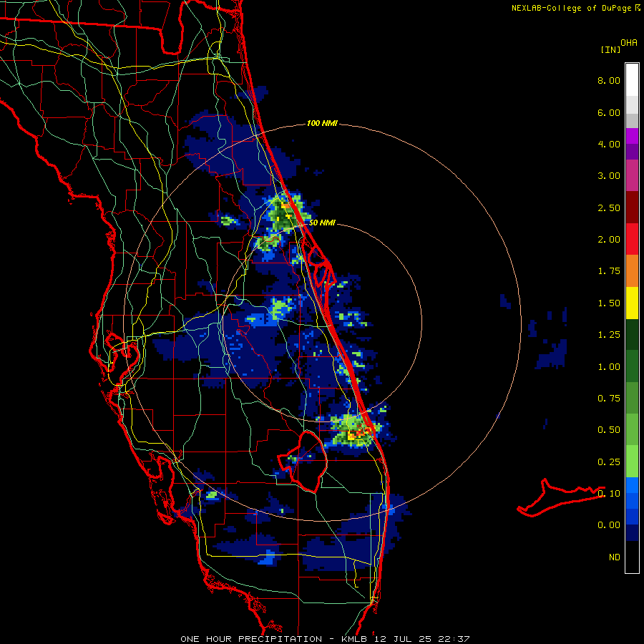The image size is (644, 644).
Task: Click the 4.00 legend value
Action: pos(609,144)
